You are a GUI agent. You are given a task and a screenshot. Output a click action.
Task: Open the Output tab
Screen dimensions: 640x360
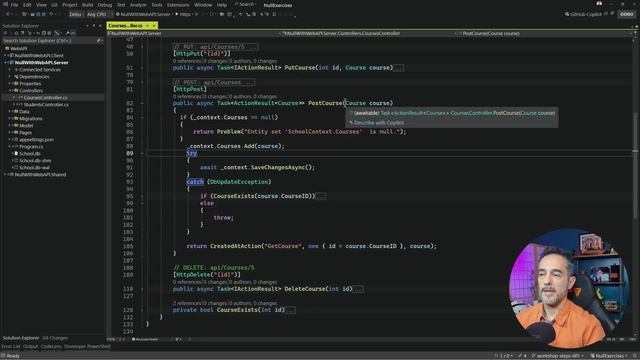(30, 347)
